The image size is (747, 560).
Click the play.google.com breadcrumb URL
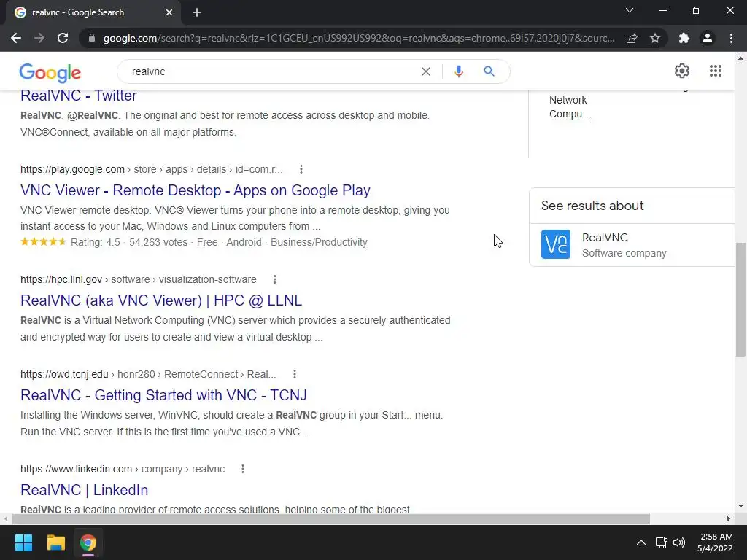152,169
